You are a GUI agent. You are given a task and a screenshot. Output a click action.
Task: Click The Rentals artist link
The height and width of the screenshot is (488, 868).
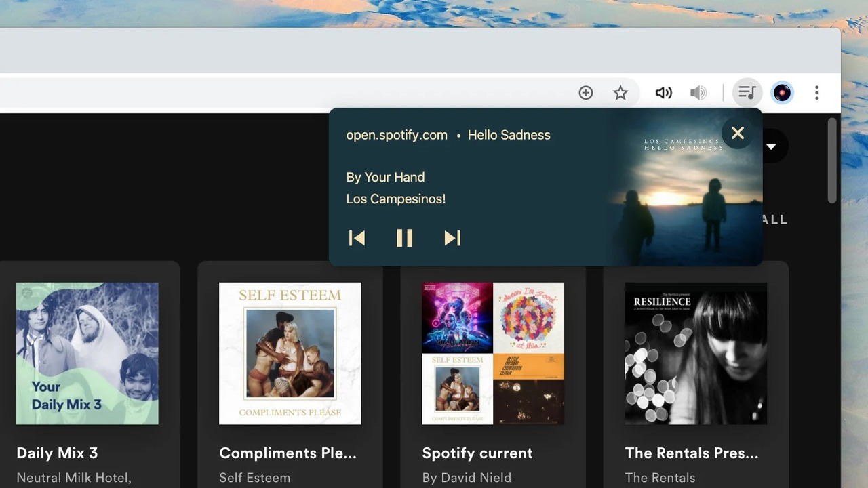[660, 478]
